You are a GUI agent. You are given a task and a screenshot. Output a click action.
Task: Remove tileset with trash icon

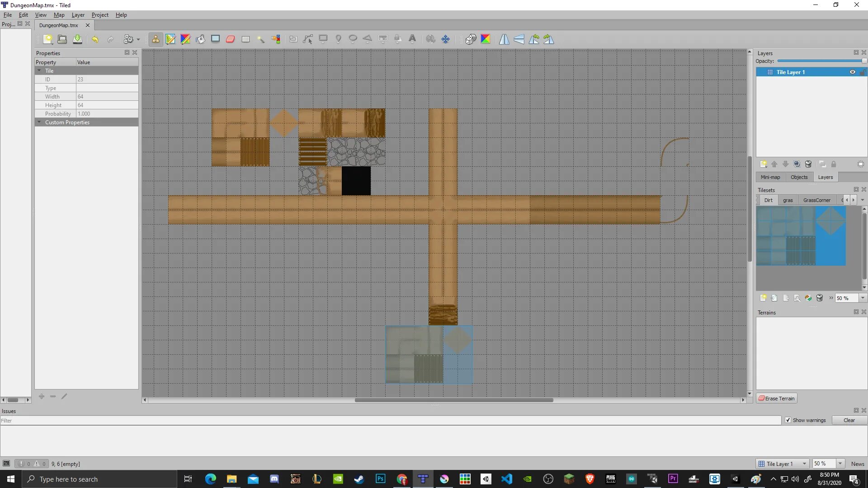[x=820, y=298]
